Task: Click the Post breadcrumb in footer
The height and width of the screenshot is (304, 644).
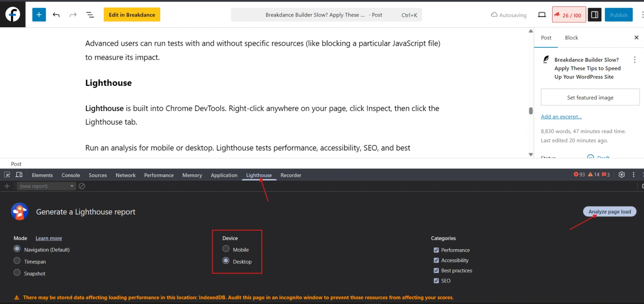Action: coord(16,164)
